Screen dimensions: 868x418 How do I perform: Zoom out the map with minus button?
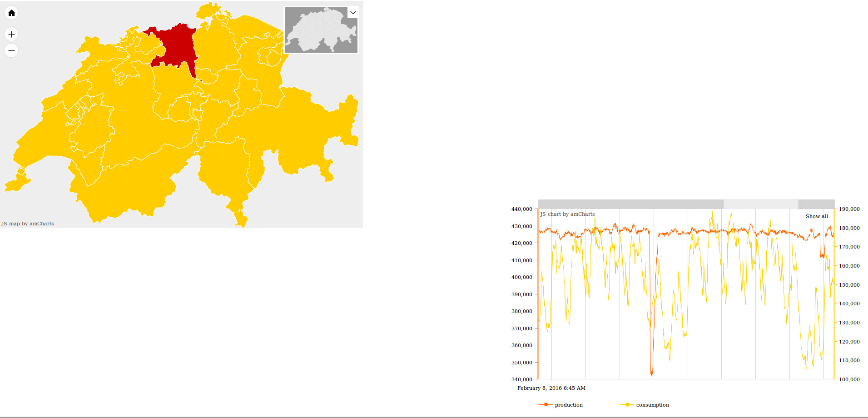(11, 50)
